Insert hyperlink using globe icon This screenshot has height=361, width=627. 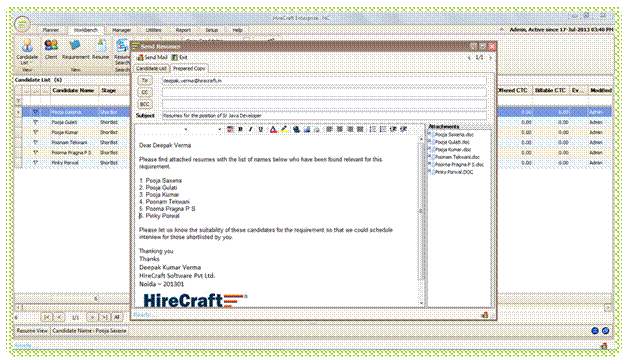[296, 129]
